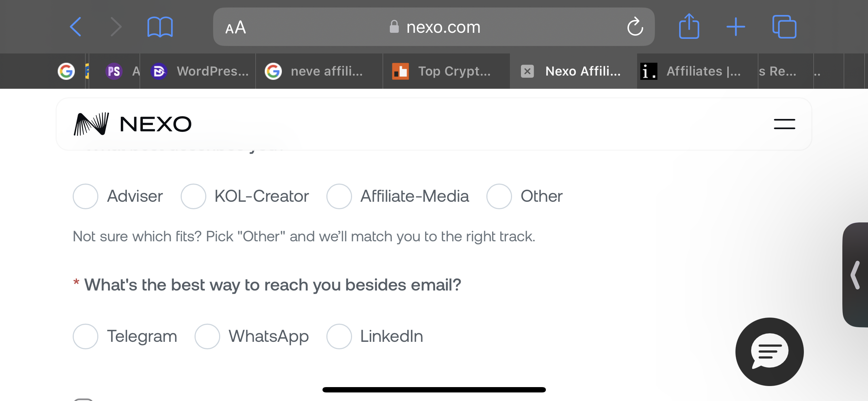Close the Nexo Affiliate tab

(x=527, y=71)
